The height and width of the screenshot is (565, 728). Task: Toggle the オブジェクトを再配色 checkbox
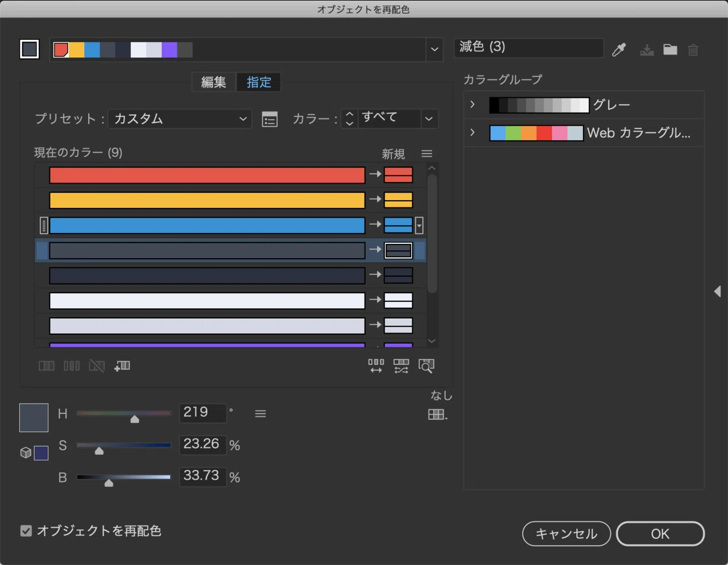click(26, 531)
